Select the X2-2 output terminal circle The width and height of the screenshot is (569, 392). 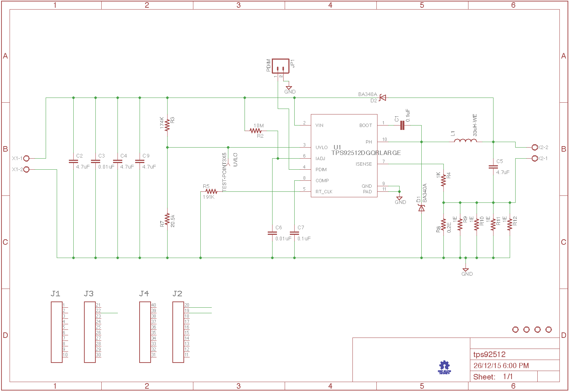pyautogui.click(x=535, y=147)
